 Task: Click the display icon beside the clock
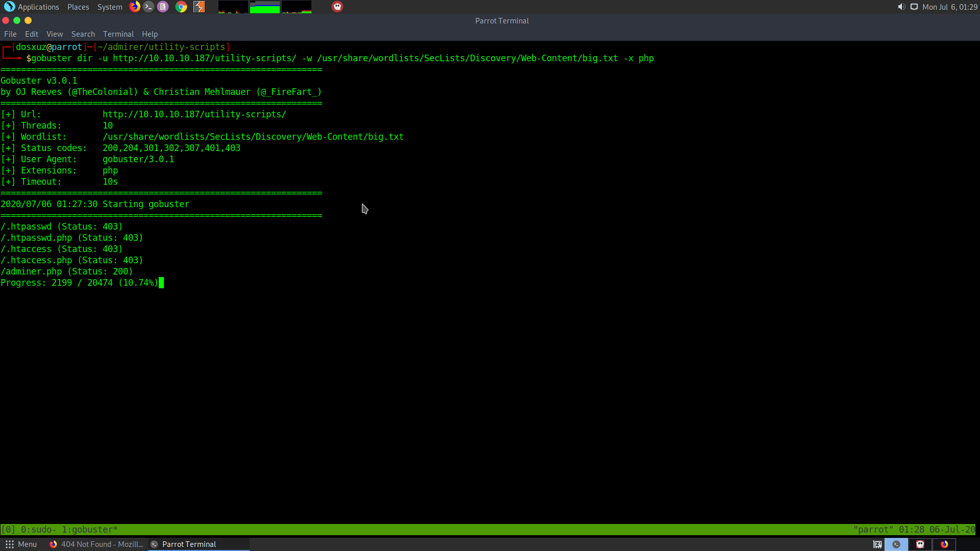[x=914, y=7]
